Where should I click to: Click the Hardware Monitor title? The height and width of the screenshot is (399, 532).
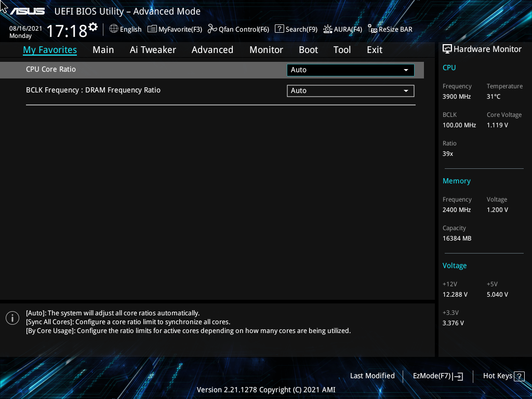pos(487,49)
